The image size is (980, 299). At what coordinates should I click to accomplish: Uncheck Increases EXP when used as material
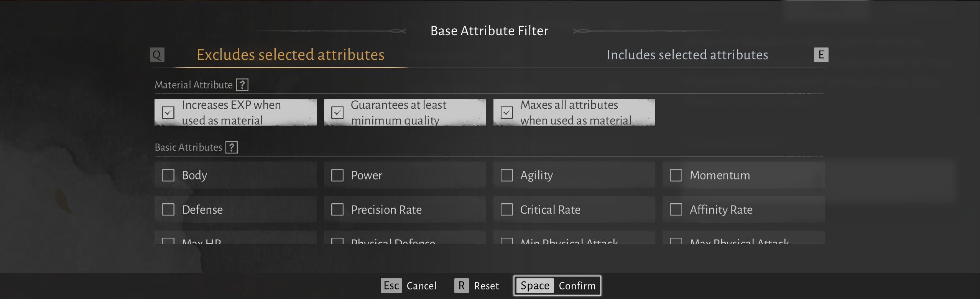click(x=168, y=113)
